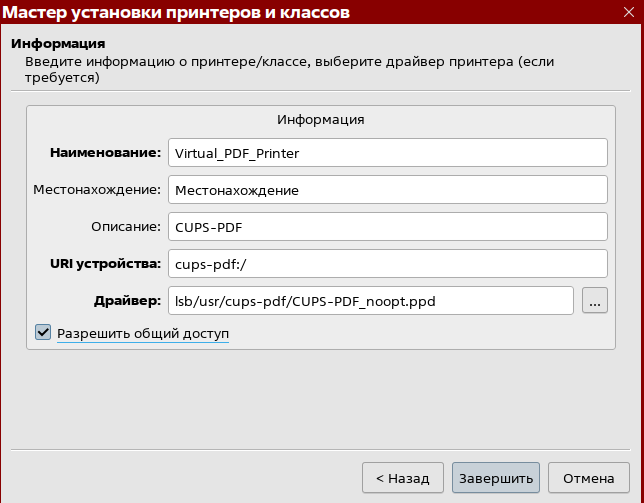Screen dimensions: 644x503
Task: Click the bold Информация page heading
Action: click(58, 44)
